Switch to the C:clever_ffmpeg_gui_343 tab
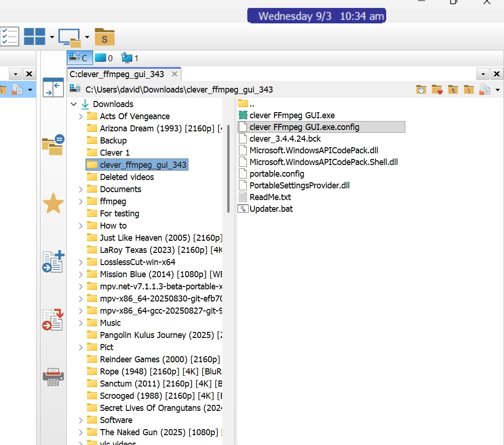The height and width of the screenshot is (445, 504). coord(117,74)
